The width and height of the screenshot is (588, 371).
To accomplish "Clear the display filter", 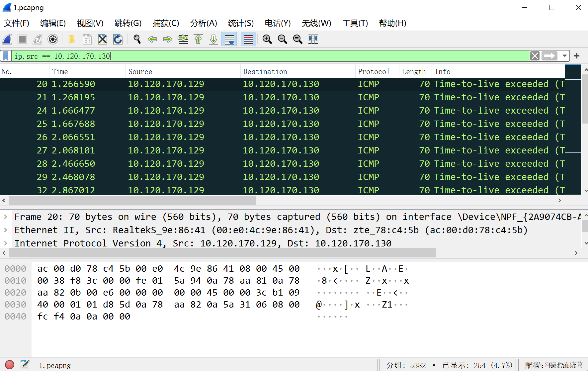I will pyautogui.click(x=535, y=56).
